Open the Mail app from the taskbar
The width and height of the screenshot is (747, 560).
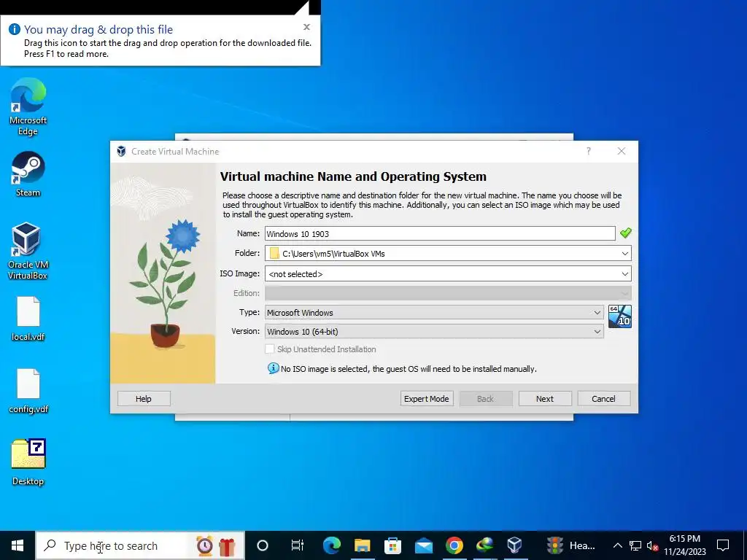[x=424, y=545]
